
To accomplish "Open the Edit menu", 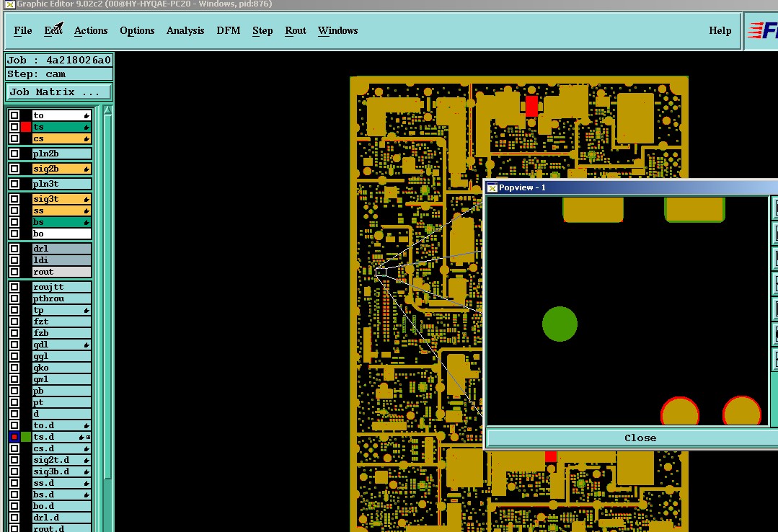I will click(53, 31).
